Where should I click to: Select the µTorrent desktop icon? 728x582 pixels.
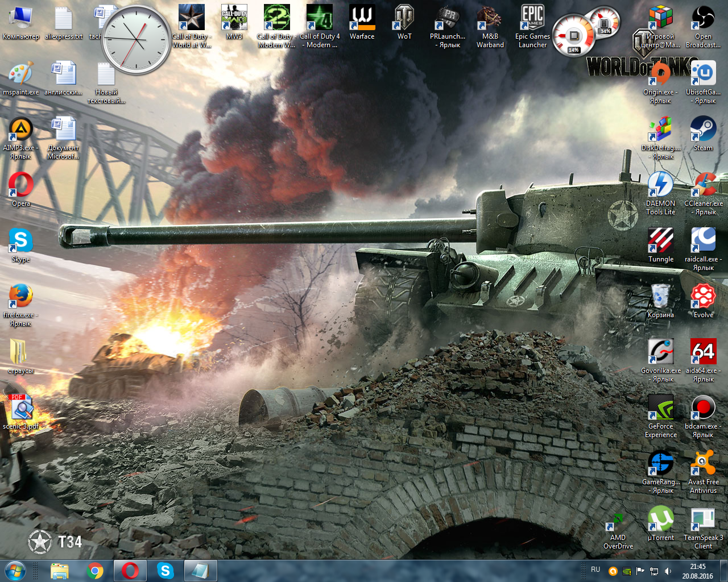click(661, 524)
